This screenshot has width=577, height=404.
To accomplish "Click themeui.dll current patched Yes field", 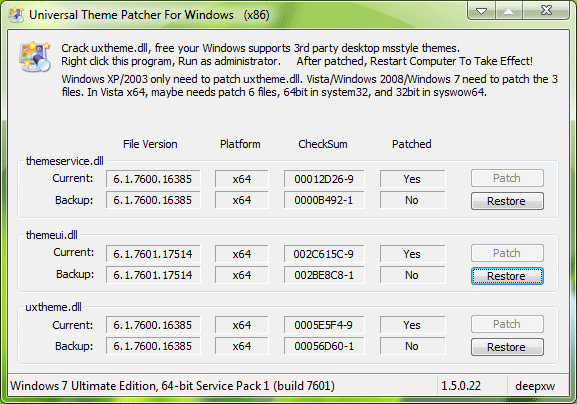I will click(413, 254).
